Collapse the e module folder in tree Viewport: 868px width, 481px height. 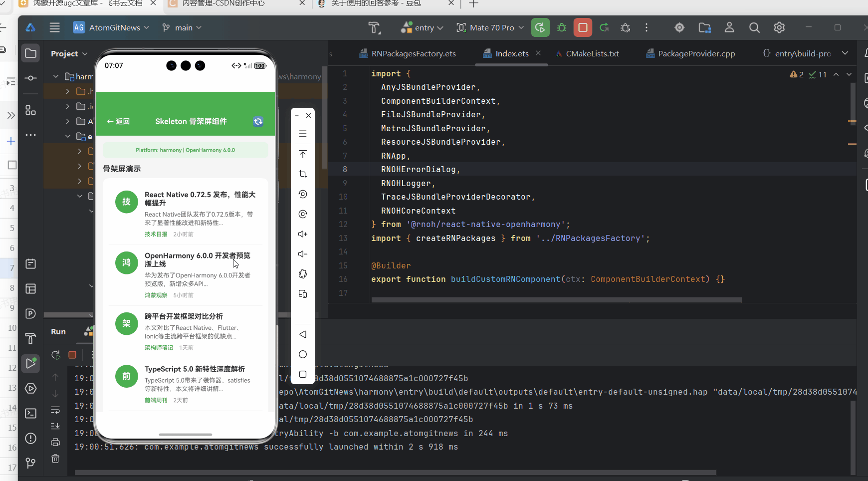click(x=68, y=136)
